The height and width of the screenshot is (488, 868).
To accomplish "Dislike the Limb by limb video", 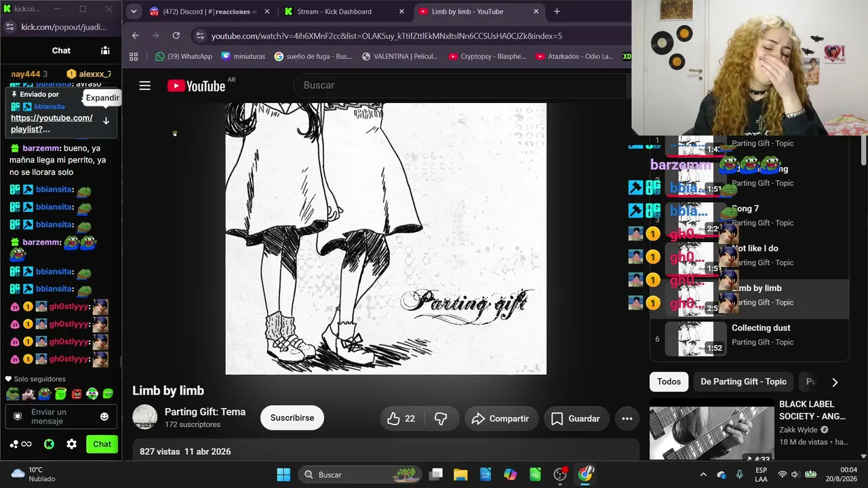I will pyautogui.click(x=441, y=419).
